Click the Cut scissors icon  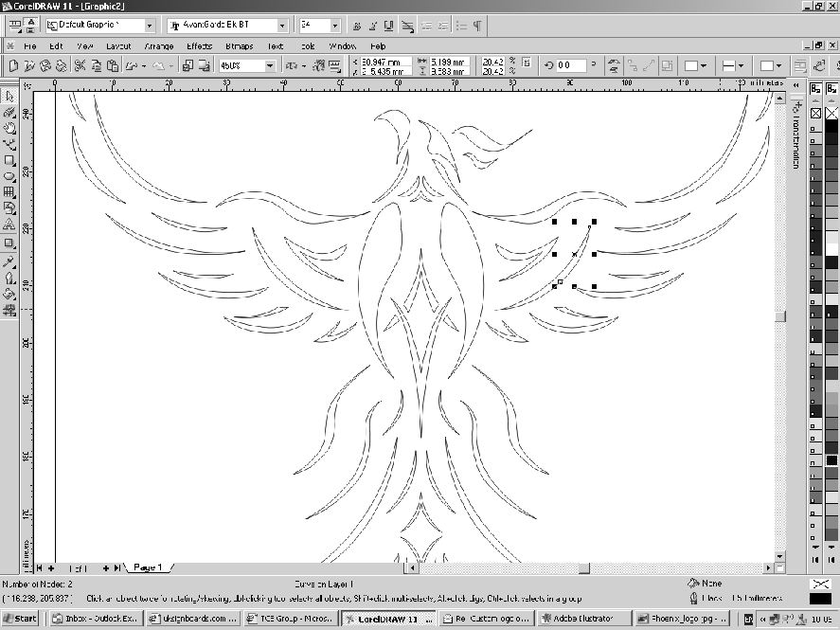click(x=80, y=65)
